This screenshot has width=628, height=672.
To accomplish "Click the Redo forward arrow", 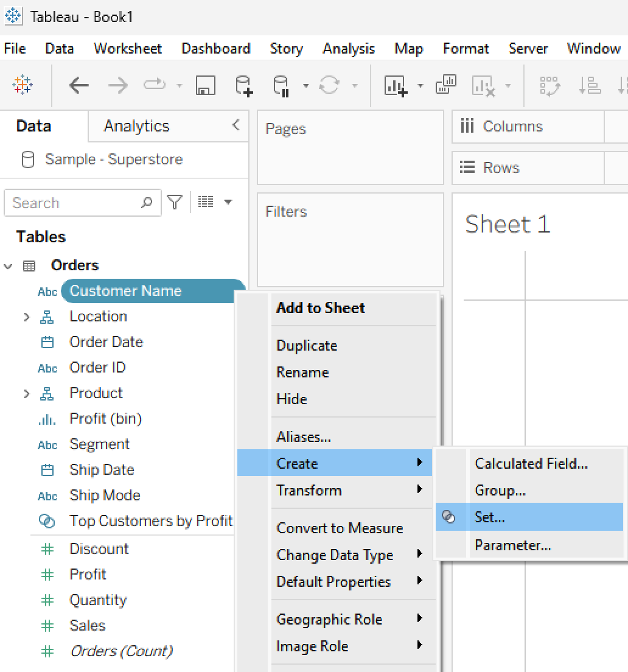I will point(117,85).
